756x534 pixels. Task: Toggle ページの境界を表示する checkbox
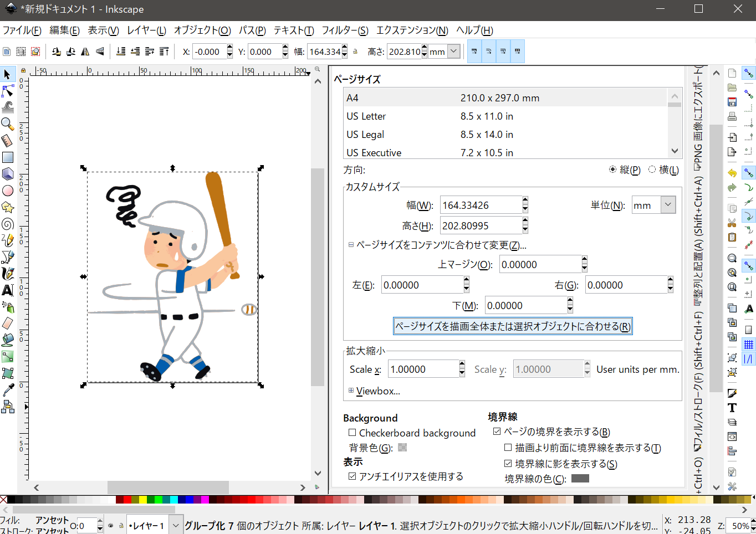click(x=497, y=432)
